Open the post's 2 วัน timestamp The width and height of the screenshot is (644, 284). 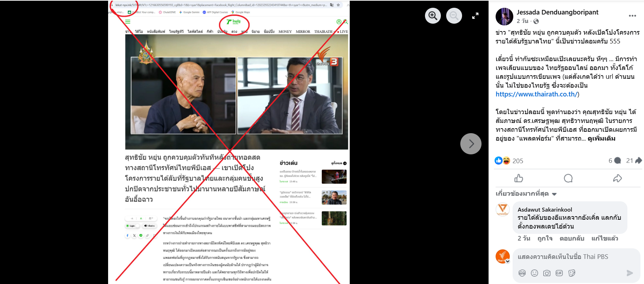point(522,21)
